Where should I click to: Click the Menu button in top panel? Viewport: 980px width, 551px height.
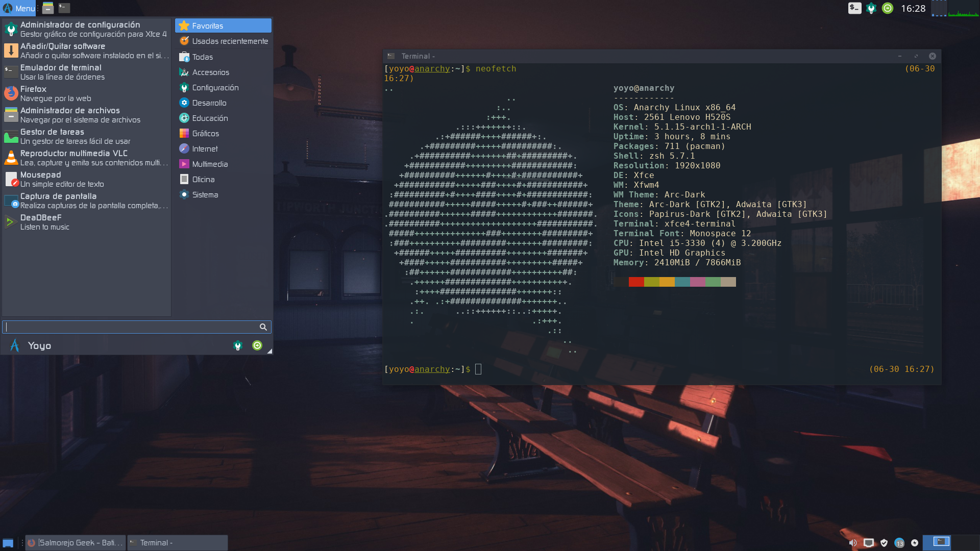click(19, 8)
